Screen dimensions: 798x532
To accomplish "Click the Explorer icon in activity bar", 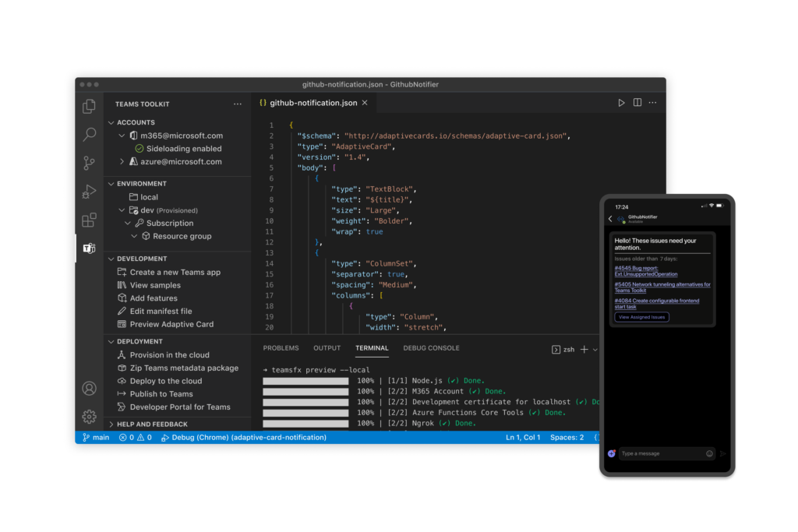I will coord(89,106).
